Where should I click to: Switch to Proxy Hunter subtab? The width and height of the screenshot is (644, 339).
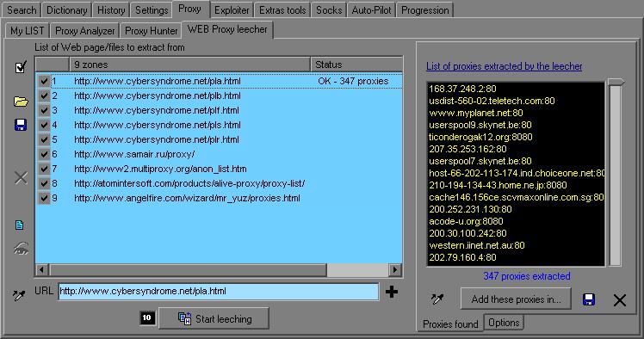[152, 31]
